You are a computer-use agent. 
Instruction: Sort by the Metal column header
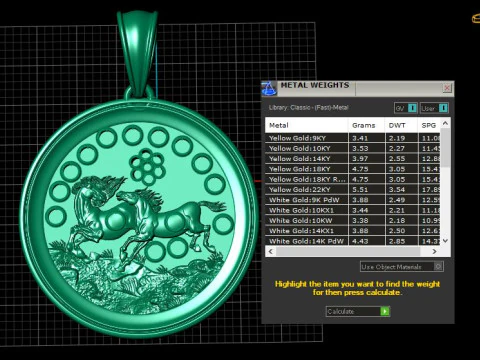click(307, 125)
